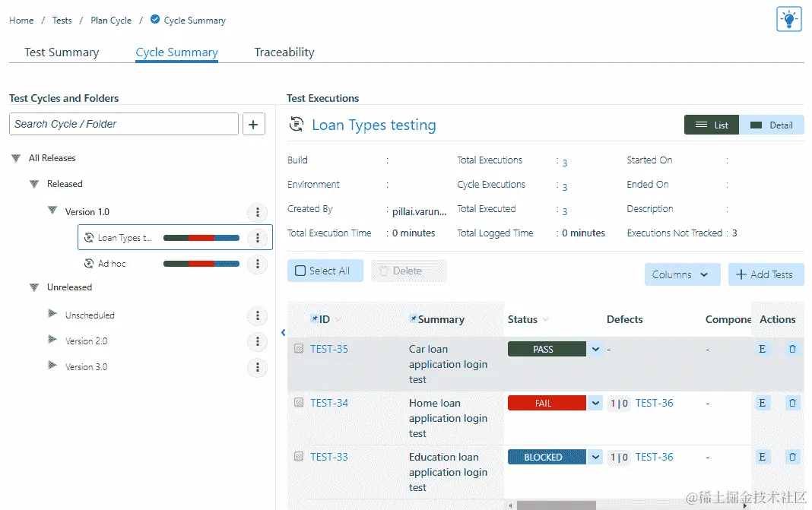
Task: Collapse the Released tree node
Action: click(34, 184)
